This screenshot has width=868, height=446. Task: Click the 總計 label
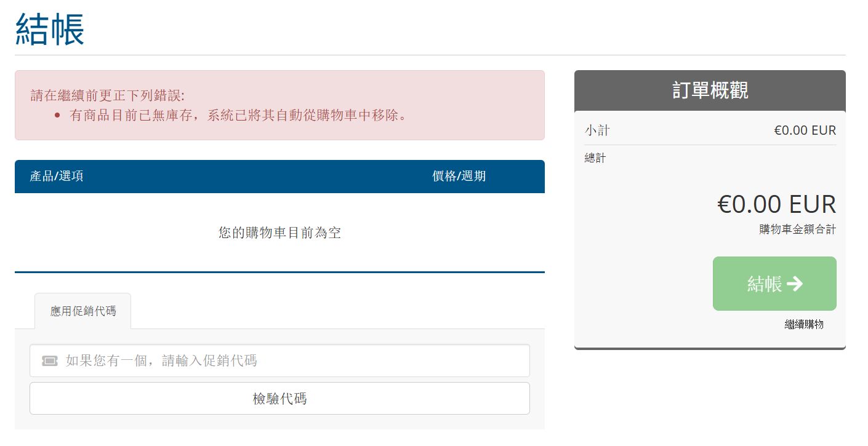click(595, 158)
